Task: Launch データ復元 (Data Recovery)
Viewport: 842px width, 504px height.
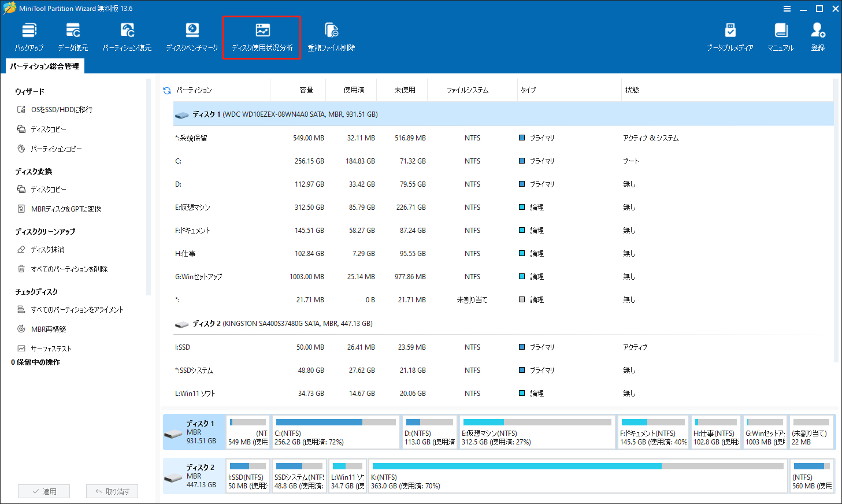Action: point(73,37)
